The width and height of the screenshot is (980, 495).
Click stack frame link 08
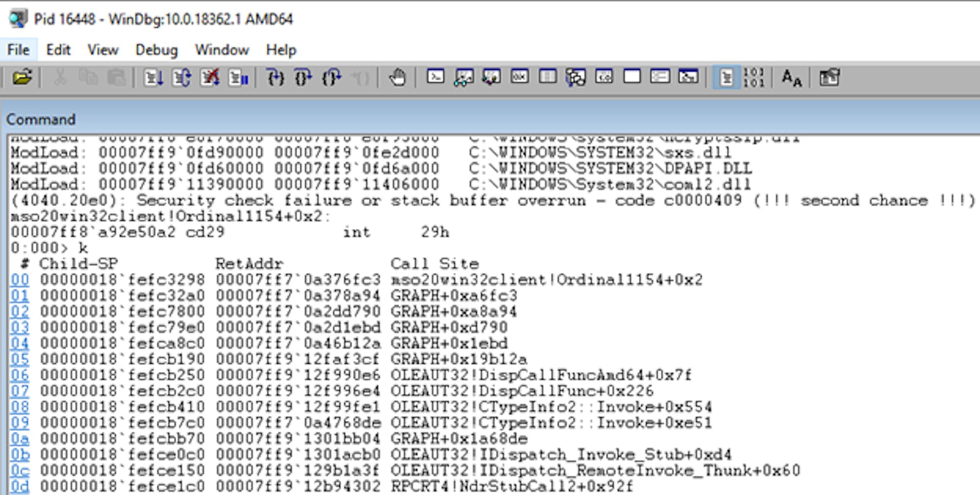pos(20,407)
